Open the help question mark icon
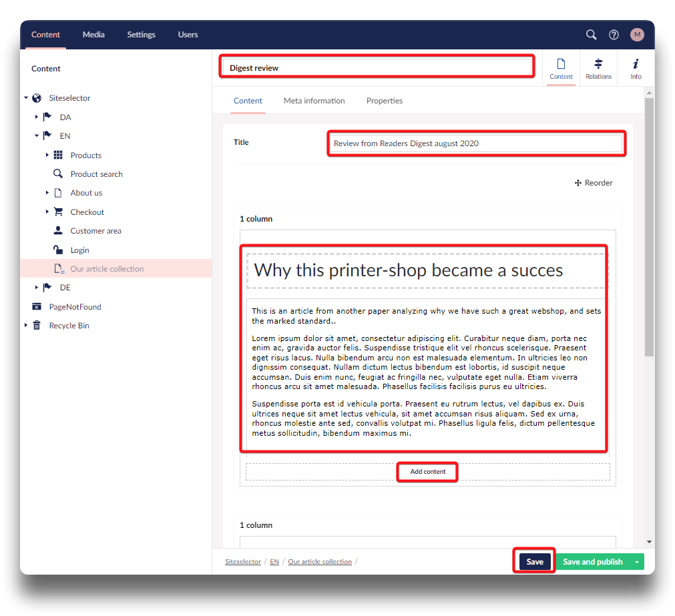The image size is (675, 616). pos(614,35)
